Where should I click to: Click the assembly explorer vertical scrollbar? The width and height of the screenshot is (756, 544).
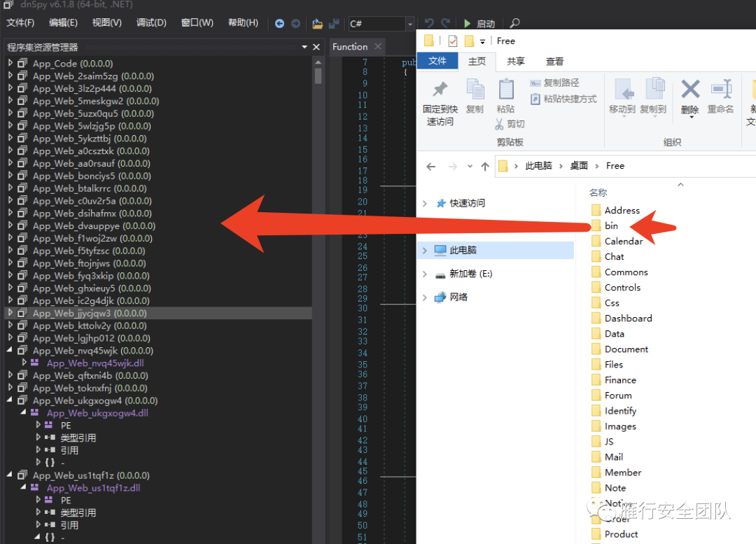click(x=318, y=210)
